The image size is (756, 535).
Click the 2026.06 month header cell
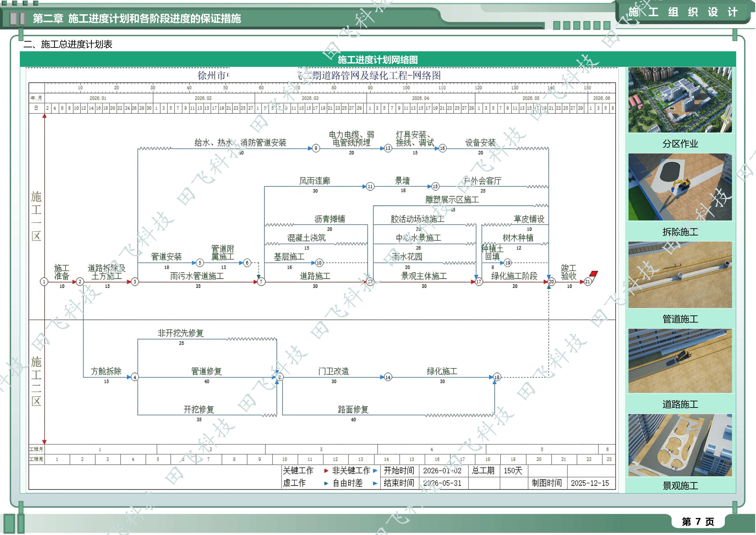(x=602, y=98)
